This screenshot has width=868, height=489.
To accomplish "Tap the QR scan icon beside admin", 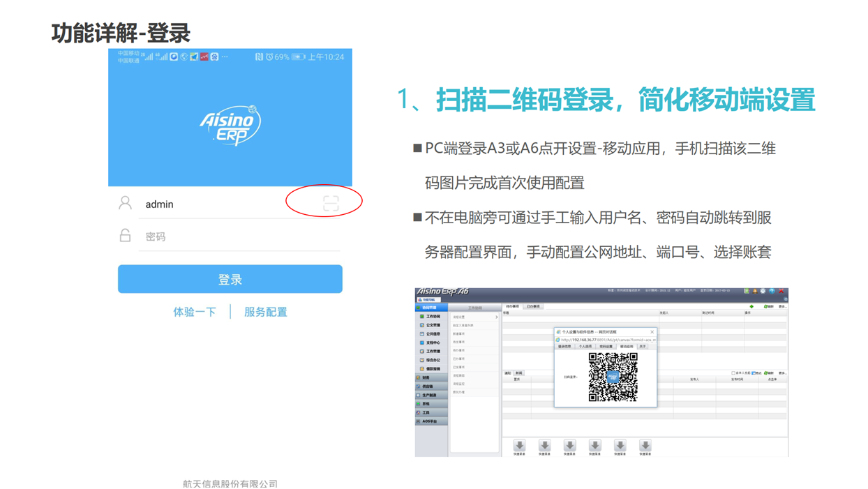I will (331, 203).
